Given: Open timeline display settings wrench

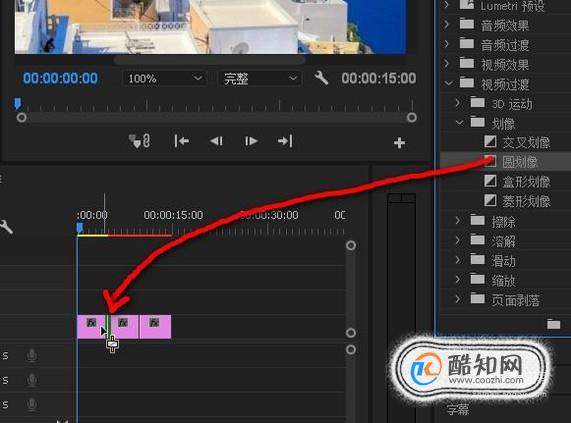Looking at the screenshot, I should tap(6, 227).
